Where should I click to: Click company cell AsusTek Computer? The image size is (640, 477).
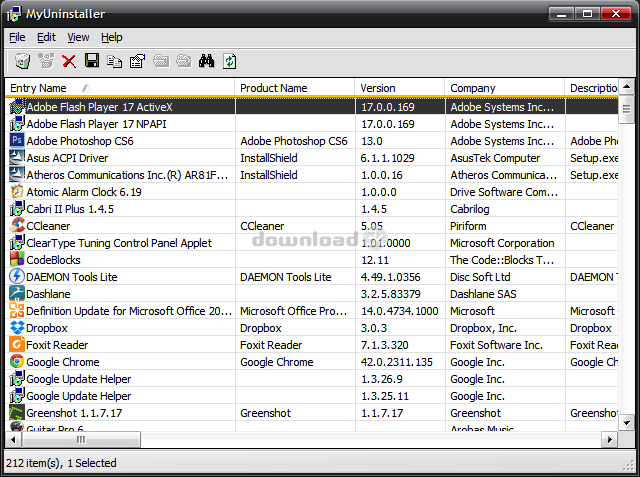point(495,158)
